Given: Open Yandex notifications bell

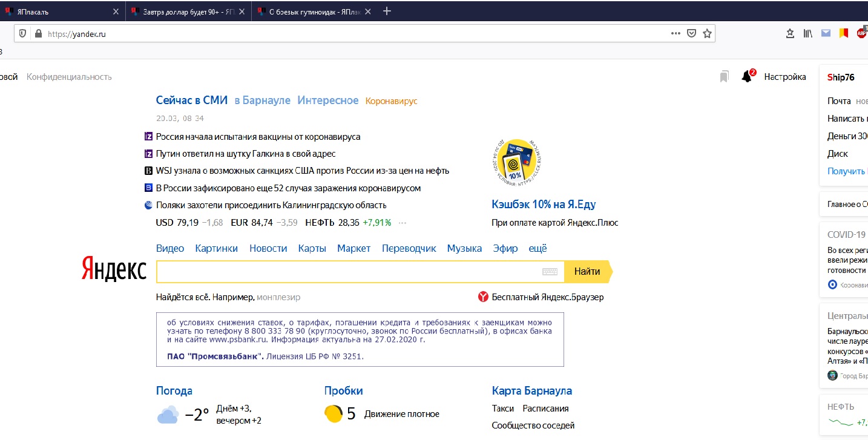Looking at the screenshot, I should tap(747, 77).
